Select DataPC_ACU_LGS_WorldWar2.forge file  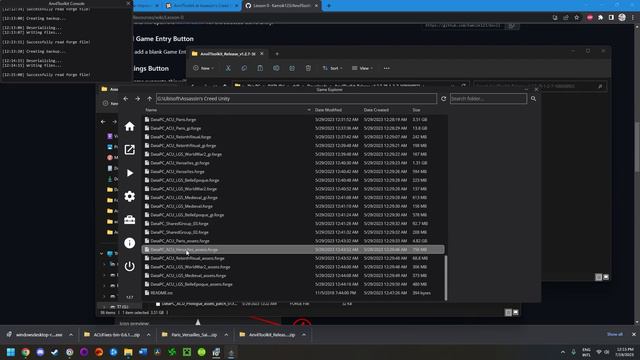pos(293,189)
